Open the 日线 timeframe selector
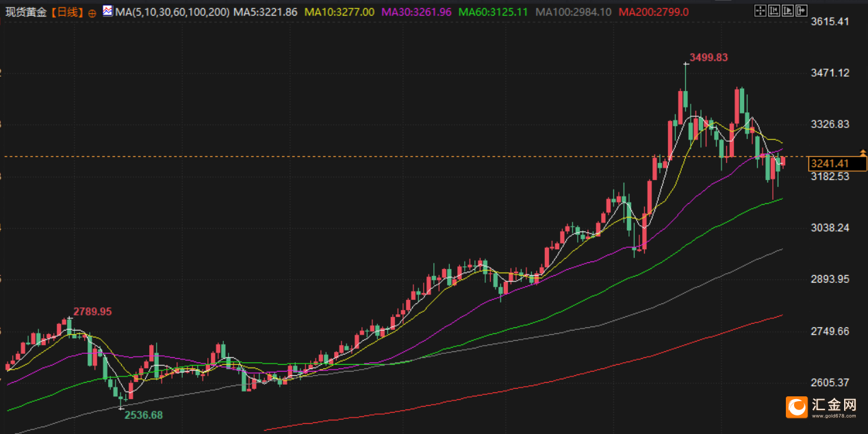This screenshot has width=868, height=434. point(66,12)
